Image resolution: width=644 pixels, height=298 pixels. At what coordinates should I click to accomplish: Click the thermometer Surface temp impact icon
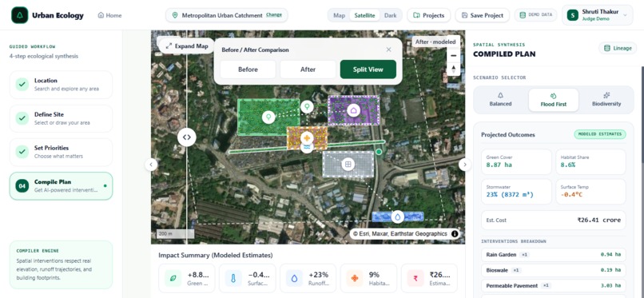(233, 278)
